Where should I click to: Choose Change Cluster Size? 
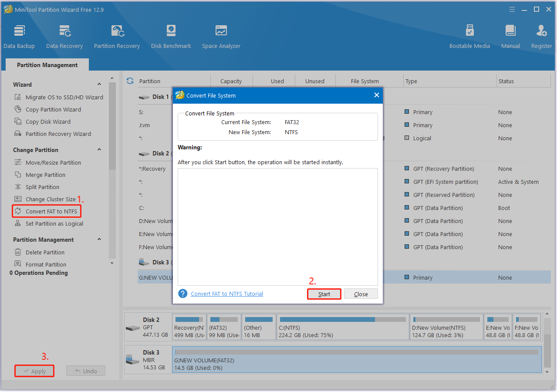(45, 199)
